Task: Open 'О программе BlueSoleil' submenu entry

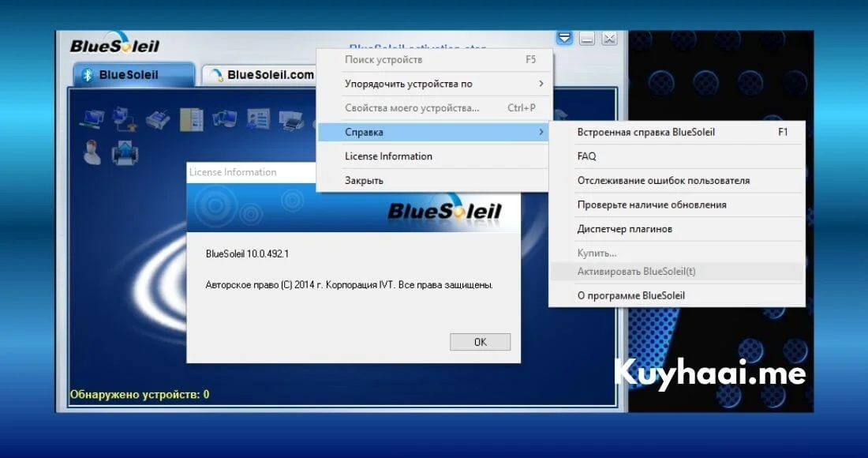Action: pyautogui.click(x=677, y=296)
